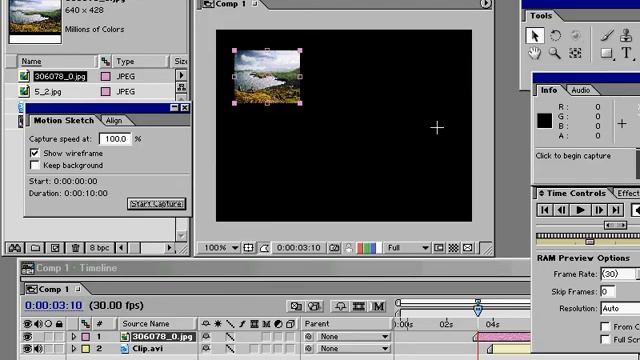Select the Type text tool
Viewport: 640px width, 360px height.
627,53
